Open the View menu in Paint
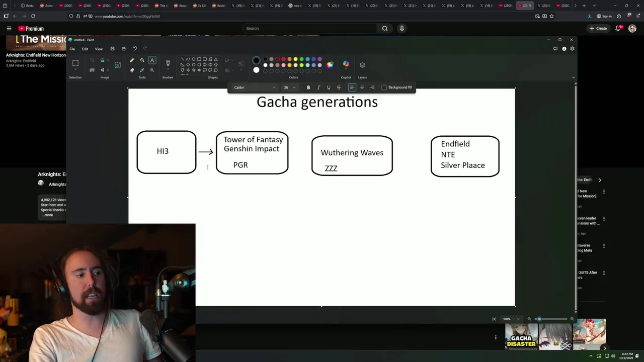 (x=99, y=49)
